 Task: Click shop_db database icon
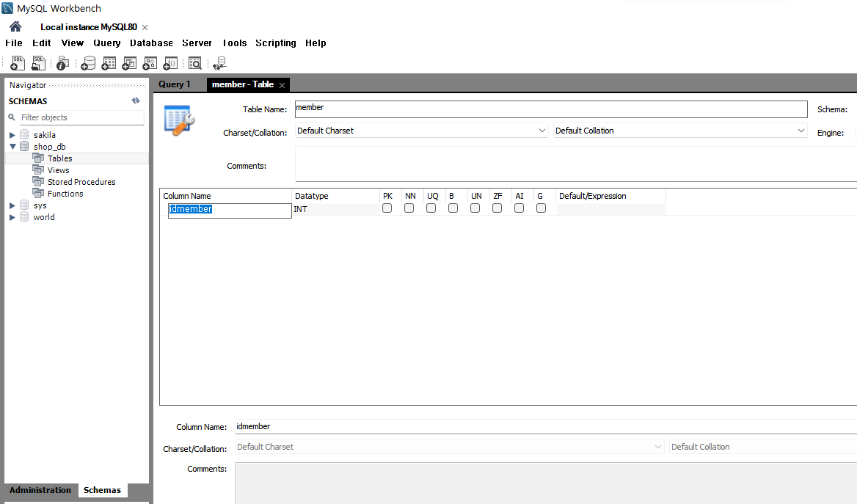[x=24, y=147]
